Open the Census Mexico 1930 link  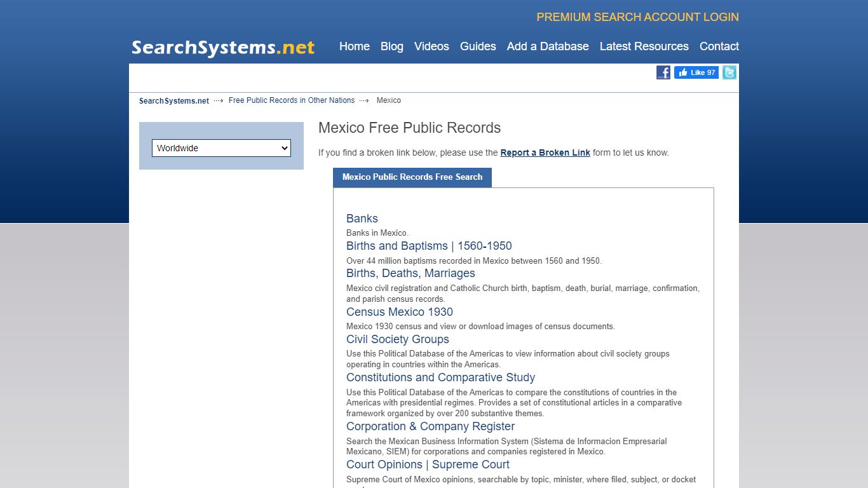[x=400, y=312]
